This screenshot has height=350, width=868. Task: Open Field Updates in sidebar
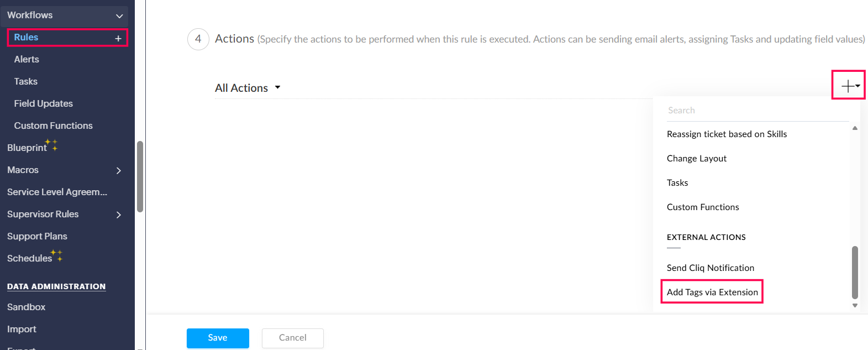click(44, 103)
